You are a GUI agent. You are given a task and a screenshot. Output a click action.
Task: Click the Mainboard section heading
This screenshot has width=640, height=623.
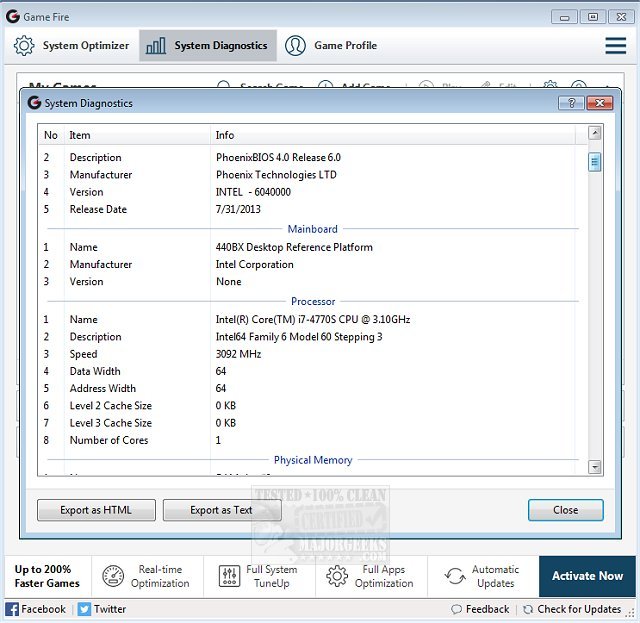coord(313,229)
